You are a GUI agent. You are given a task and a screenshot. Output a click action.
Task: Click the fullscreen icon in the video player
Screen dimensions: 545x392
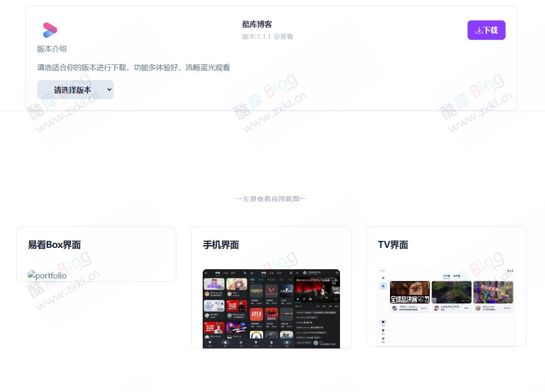coord(337,298)
